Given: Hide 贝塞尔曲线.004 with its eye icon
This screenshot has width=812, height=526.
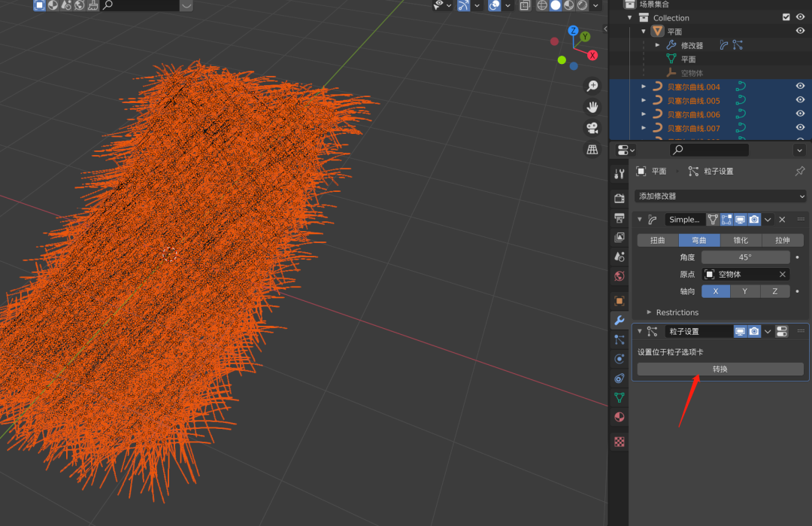Looking at the screenshot, I should pos(800,86).
